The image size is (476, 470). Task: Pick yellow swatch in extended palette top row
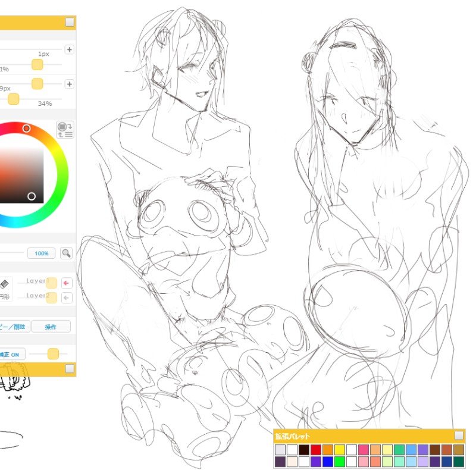pos(339,450)
